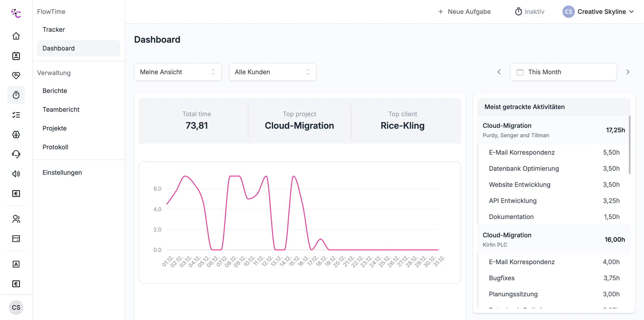Click the CS avatar at bottom left
644x320 pixels.
click(x=16, y=307)
